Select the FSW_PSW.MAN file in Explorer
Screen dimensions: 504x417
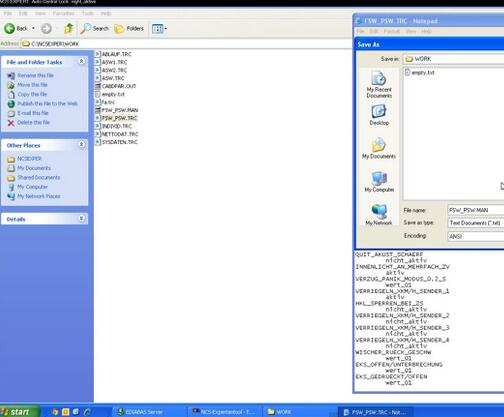[117, 110]
